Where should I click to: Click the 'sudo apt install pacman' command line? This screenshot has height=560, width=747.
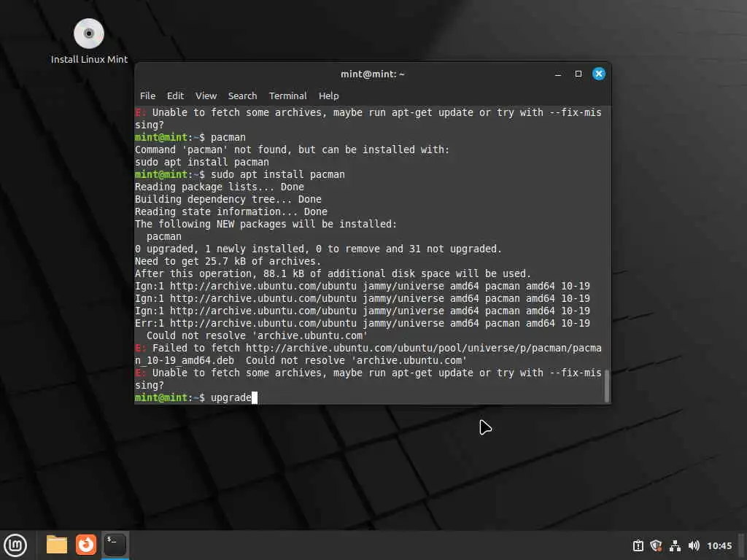click(x=239, y=174)
